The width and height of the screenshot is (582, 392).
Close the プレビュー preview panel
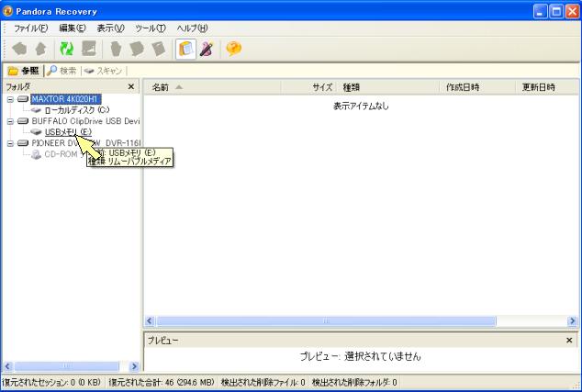click(569, 340)
